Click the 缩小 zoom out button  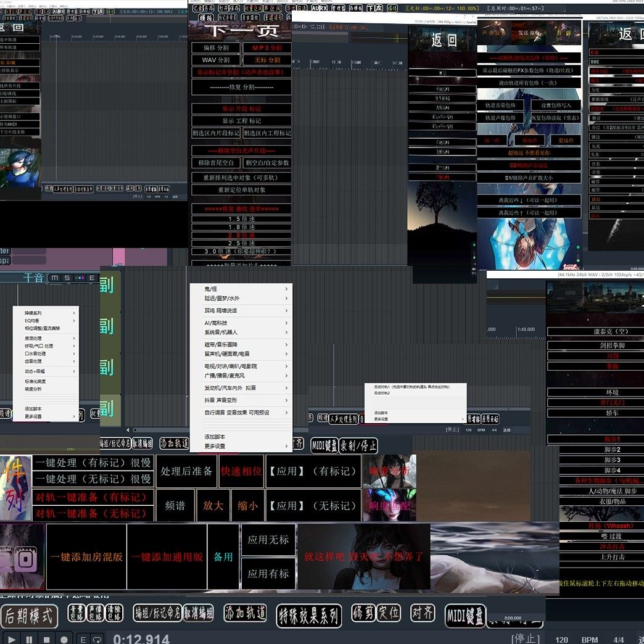(x=247, y=506)
